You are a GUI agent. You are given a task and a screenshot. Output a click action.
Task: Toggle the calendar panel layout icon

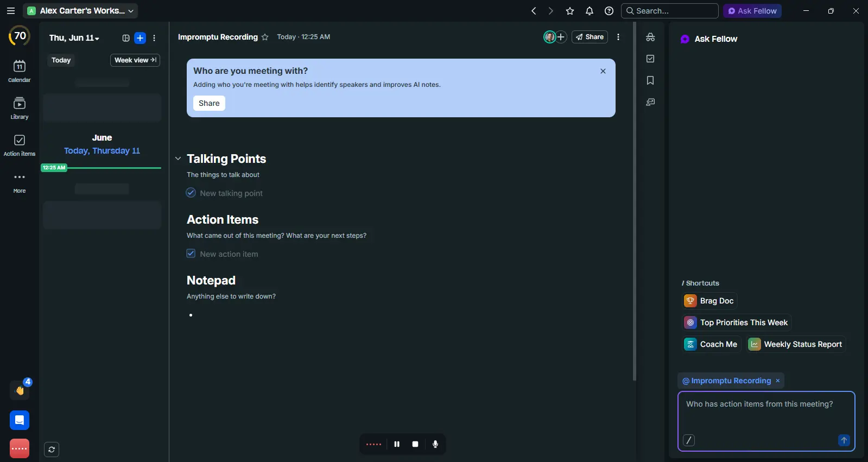(x=126, y=38)
